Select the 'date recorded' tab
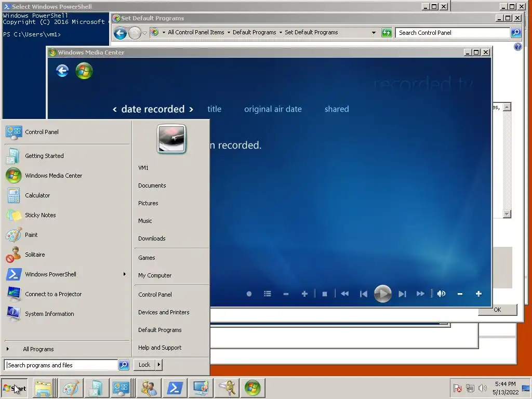The image size is (532, 399). click(x=153, y=109)
